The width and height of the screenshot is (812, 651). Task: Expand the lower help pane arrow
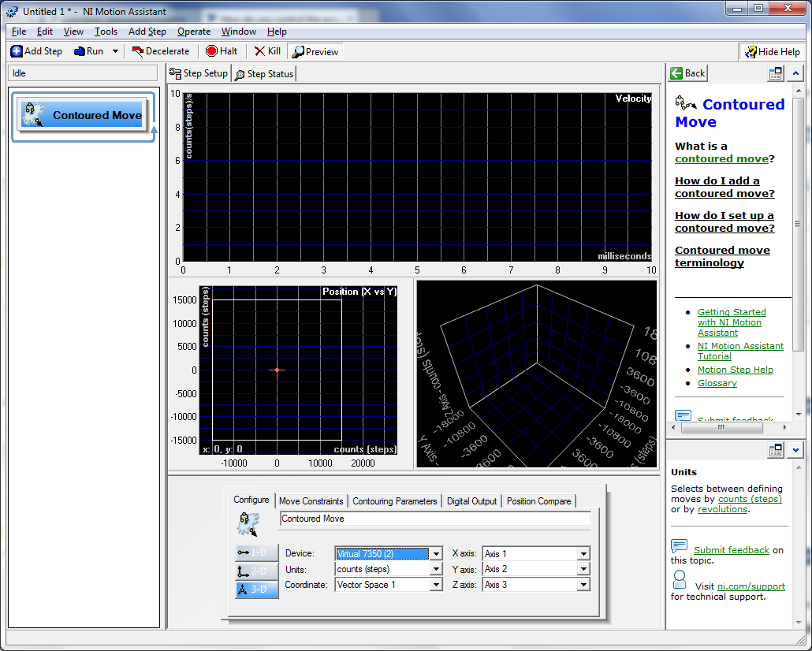point(796,450)
